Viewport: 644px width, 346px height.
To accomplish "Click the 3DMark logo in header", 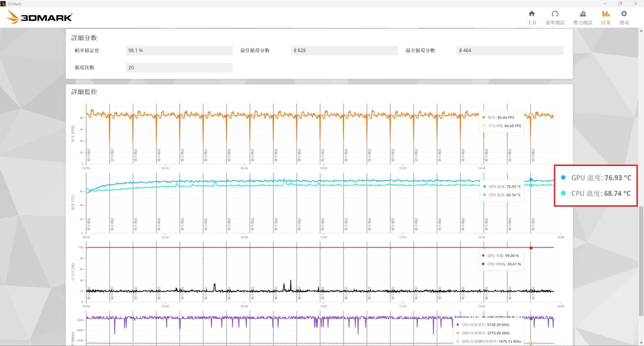I will click(39, 17).
